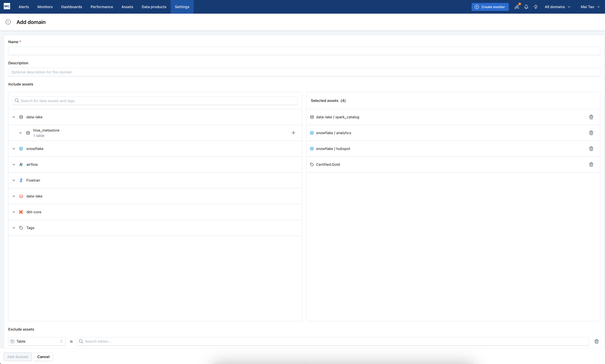Delete the exclude assets Table rule

click(596, 341)
